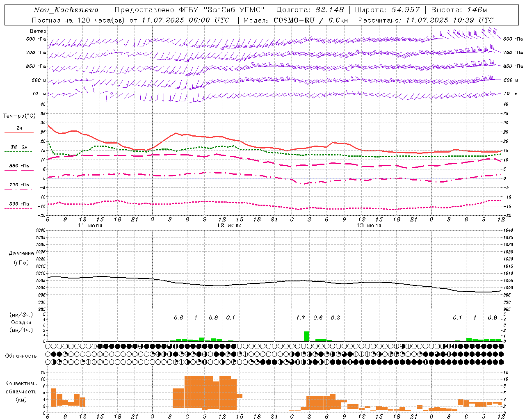Image resolution: width=525 pixels, height=420 pixels.
Task: Click the tallest green precipitation bar
Action: click(x=306, y=336)
